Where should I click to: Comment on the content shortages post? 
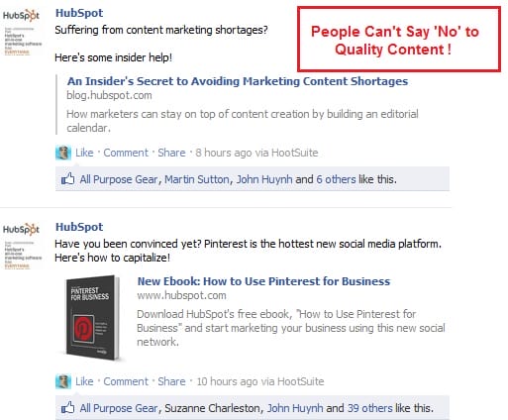click(126, 153)
